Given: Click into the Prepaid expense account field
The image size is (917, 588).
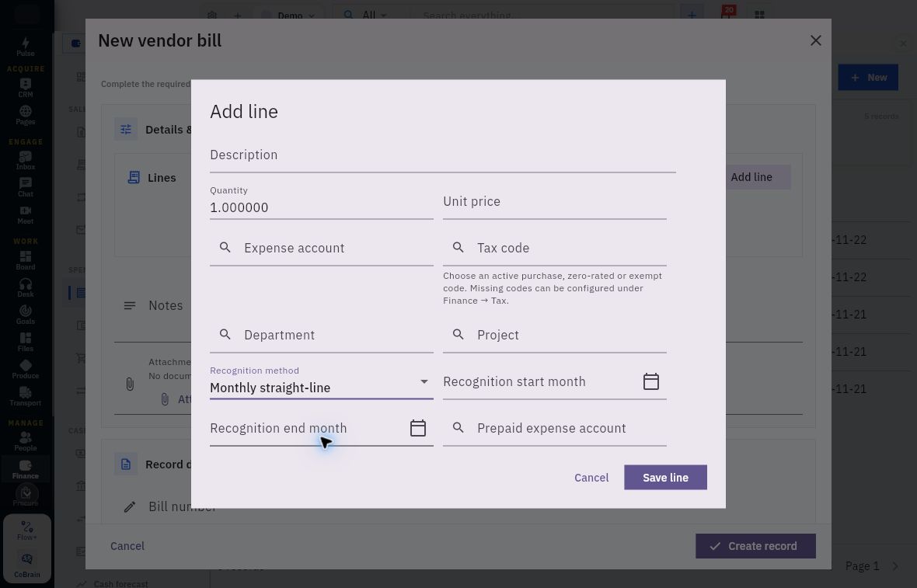Looking at the screenshot, I should pos(554,429).
